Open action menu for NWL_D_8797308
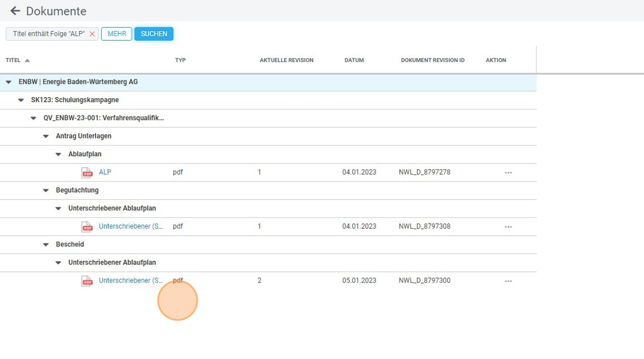The height and width of the screenshot is (359, 644). pos(508,227)
